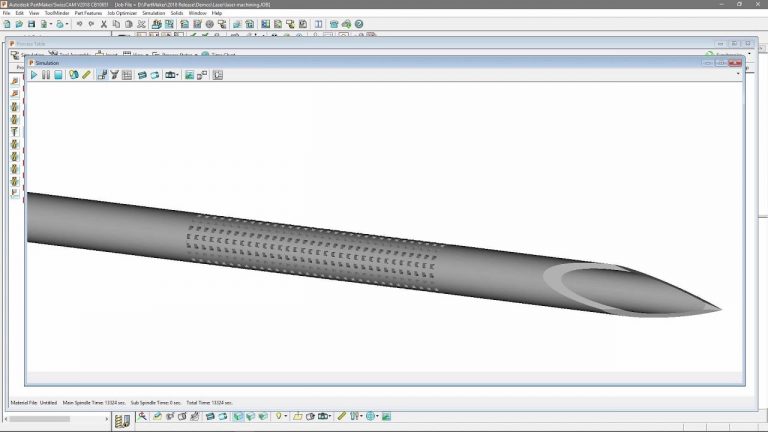Image resolution: width=768 pixels, height=432 pixels.
Task: Click the rotate view icon in Simulation toolbar
Action: (155, 75)
